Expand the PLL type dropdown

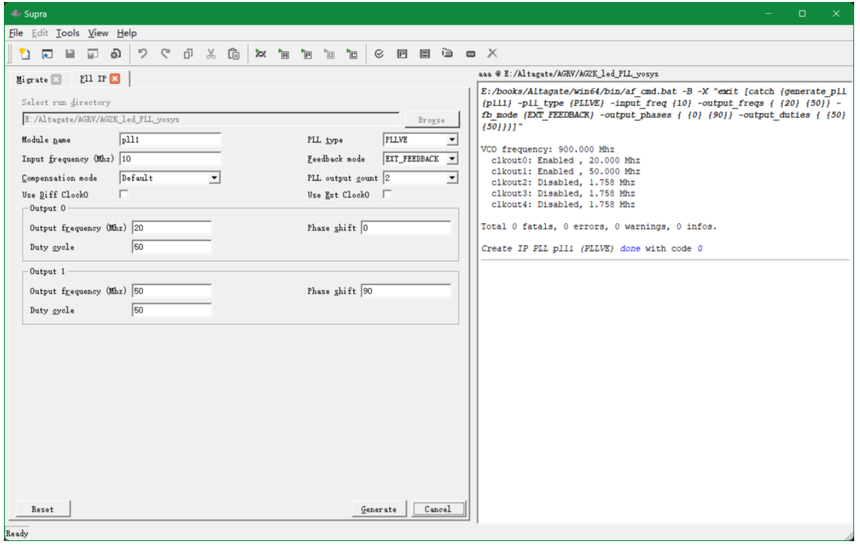452,140
